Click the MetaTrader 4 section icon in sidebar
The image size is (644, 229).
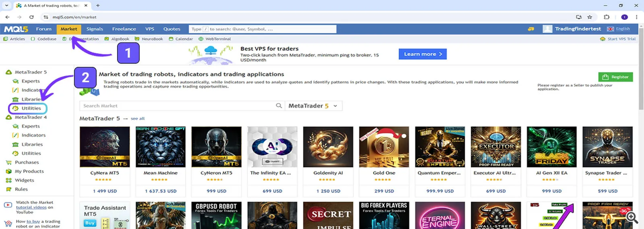click(9, 117)
